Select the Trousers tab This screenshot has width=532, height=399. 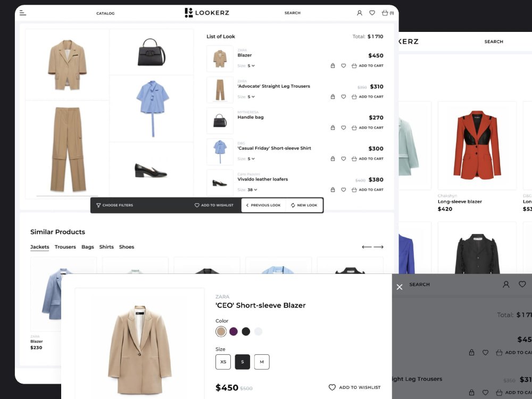65,247
